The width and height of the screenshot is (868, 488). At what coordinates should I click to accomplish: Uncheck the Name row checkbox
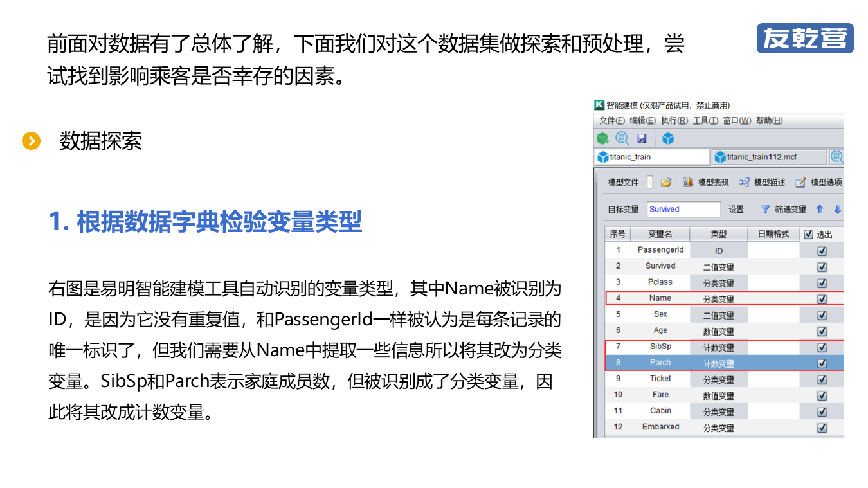tap(822, 300)
